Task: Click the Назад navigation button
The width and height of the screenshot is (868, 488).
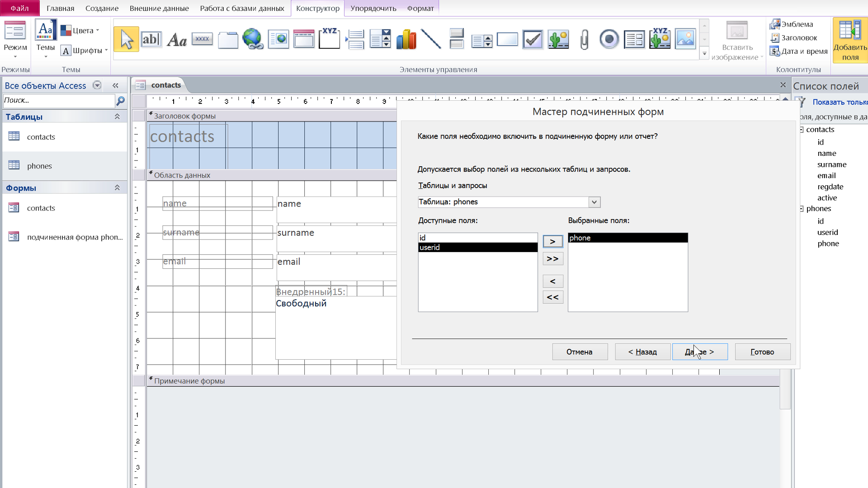Action: [643, 352]
